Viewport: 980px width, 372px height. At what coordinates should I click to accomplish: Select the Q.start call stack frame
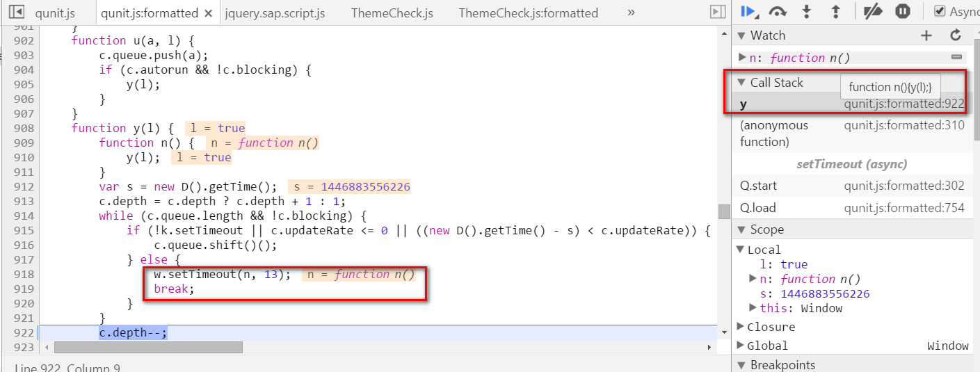[852, 186]
